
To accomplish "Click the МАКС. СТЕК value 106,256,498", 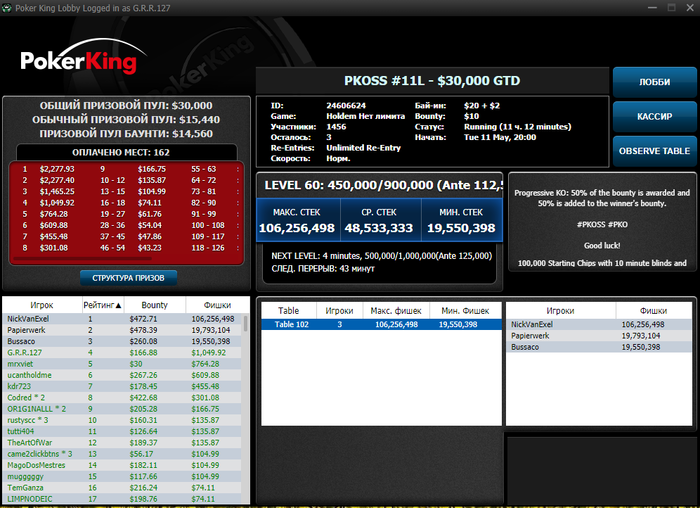I will point(297,228).
